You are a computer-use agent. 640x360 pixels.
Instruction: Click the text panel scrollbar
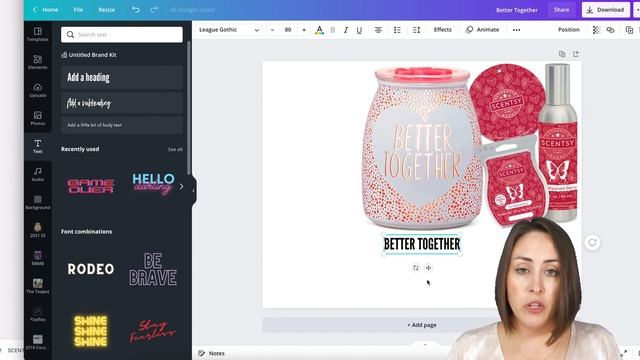(x=189, y=108)
